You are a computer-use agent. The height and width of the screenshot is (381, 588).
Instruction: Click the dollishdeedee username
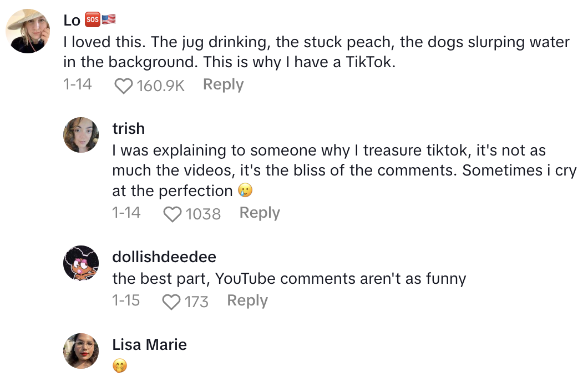point(164,257)
